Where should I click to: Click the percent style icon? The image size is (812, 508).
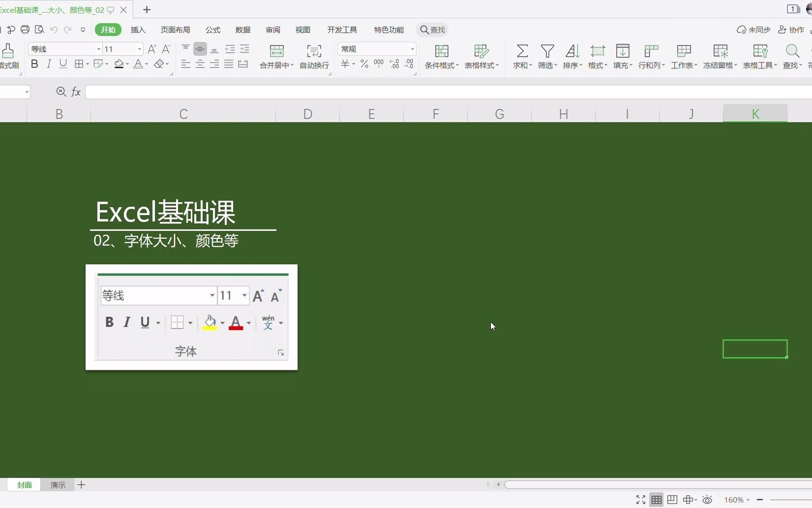(364, 64)
